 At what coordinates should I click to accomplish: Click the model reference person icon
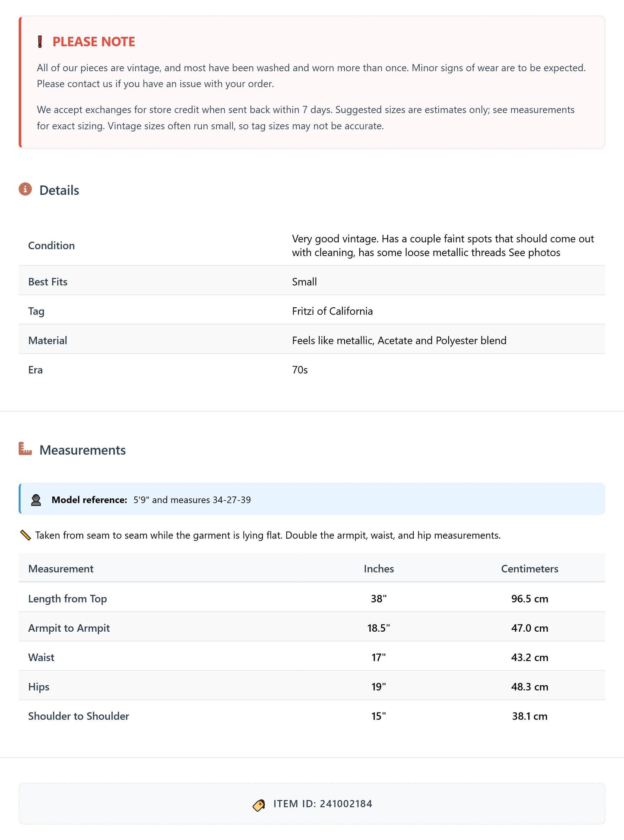click(x=36, y=500)
